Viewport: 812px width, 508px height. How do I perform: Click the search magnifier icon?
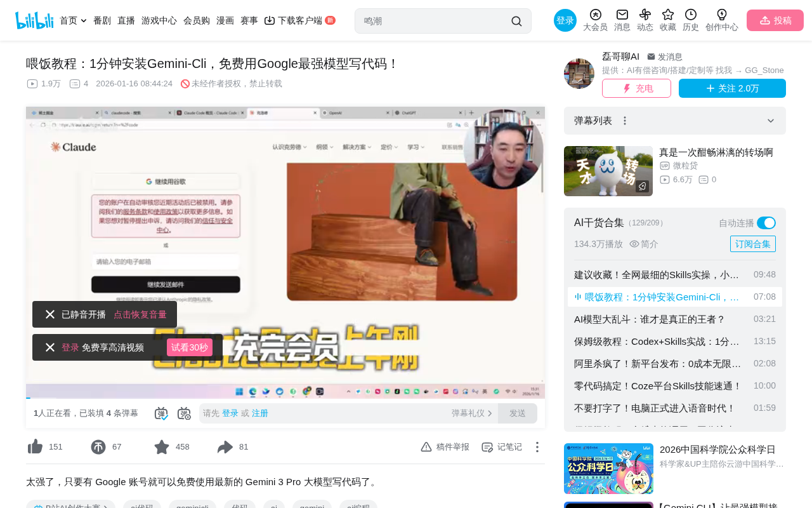pyautogui.click(x=516, y=21)
